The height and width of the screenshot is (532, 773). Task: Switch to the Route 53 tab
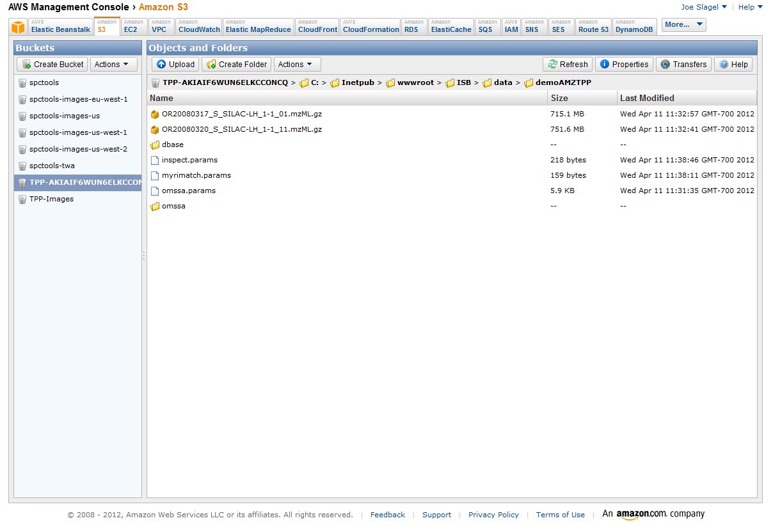[593, 26]
